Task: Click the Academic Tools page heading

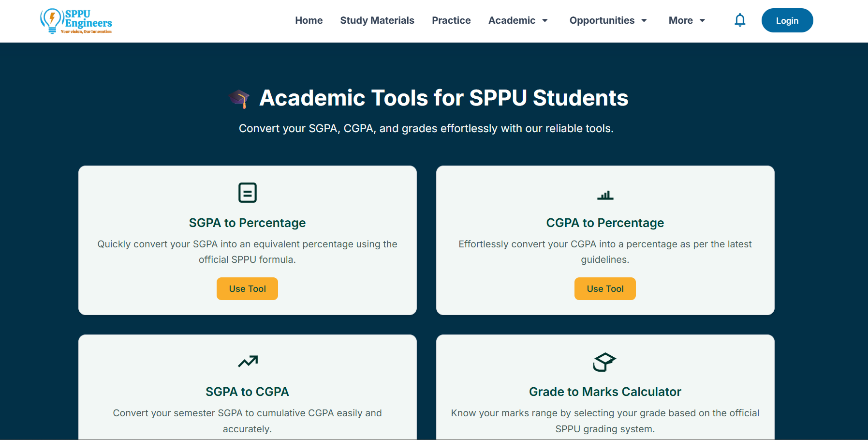Action: pos(443,97)
